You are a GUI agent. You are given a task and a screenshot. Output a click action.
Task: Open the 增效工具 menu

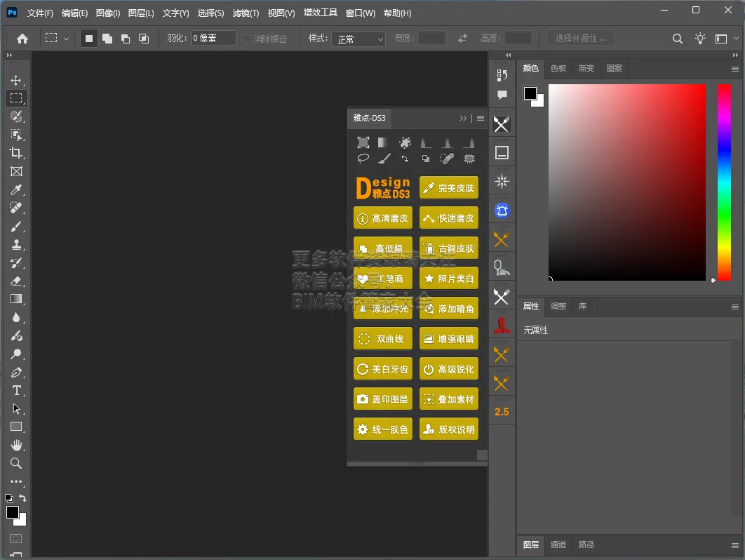click(x=320, y=13)
